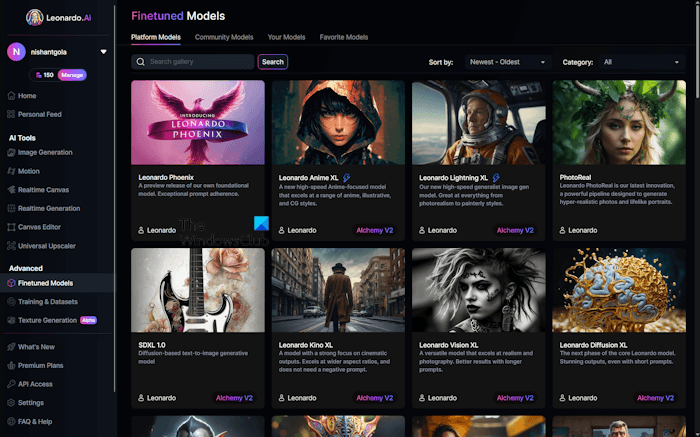Click the SDXL 1.0 title text
The image size is (700, 437).
point(152,345)
